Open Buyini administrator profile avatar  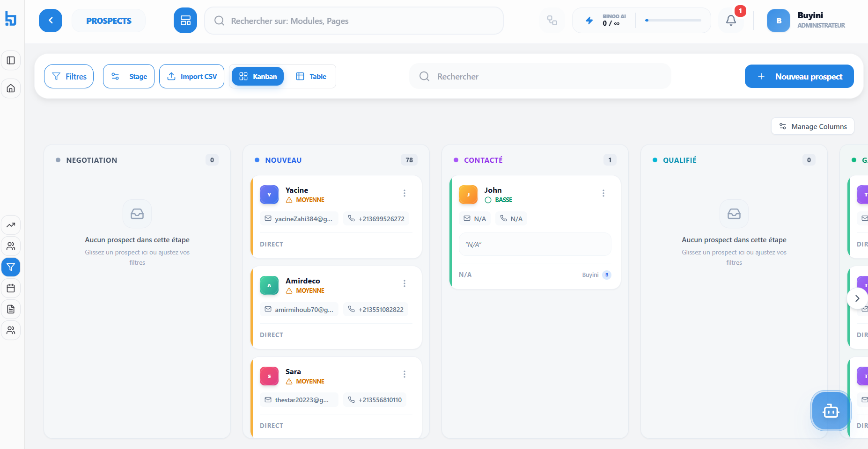[x=779, y=21]
